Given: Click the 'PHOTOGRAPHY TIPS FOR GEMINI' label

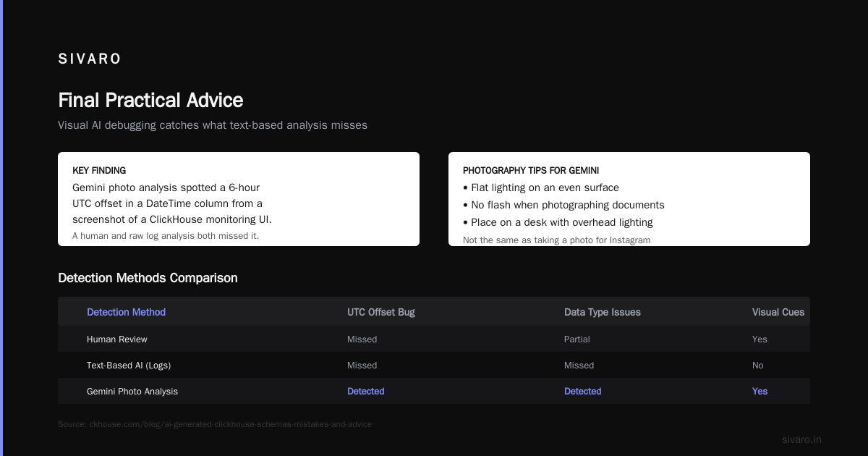Looking at the screenshot, I should point(531,171).
